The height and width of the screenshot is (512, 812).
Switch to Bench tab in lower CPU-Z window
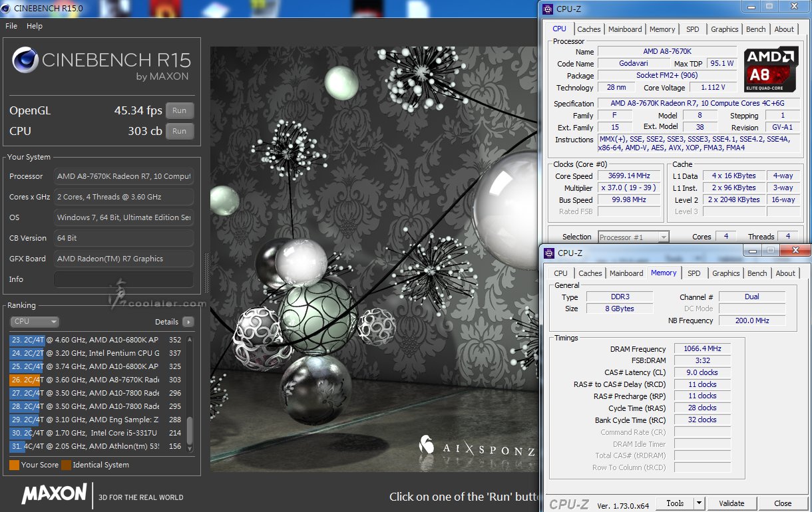click(x=757, y=273)
